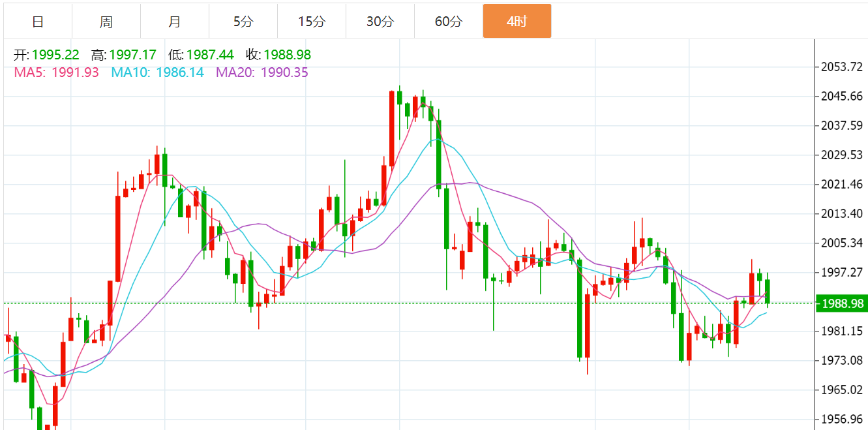Viewport: 868px width, 430px height.
Task: Click the closing price 收:1988.98
Action: click(x=278, y=55)
